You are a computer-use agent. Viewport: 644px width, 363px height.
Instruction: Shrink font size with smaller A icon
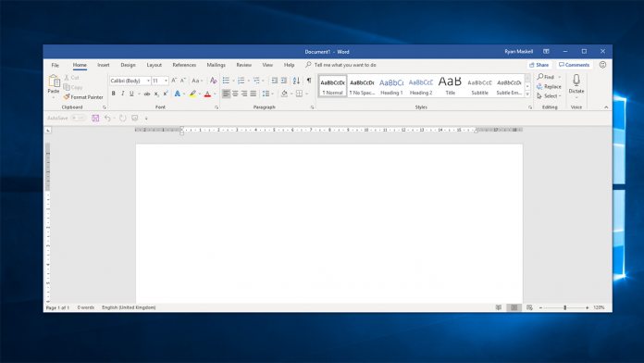pos(183,81)
